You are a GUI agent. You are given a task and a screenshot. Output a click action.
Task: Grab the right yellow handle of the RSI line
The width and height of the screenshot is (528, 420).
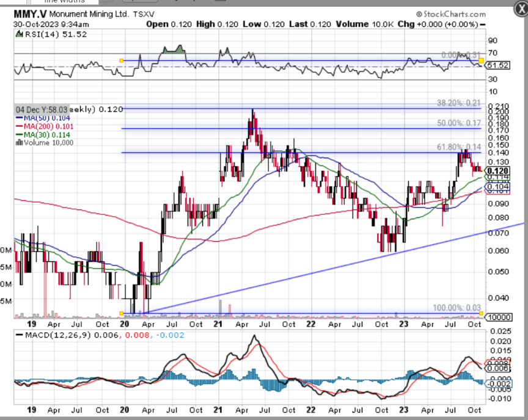coord(481,60)
